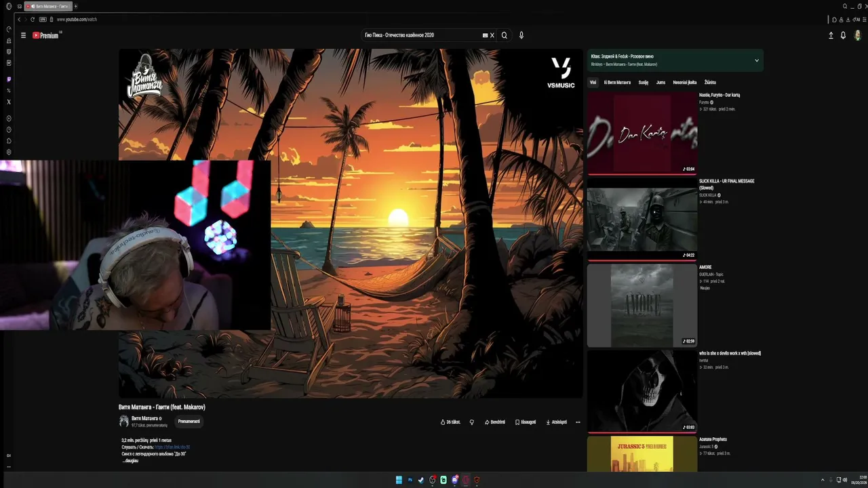Open browser history from the sidebar

(9, 129)
